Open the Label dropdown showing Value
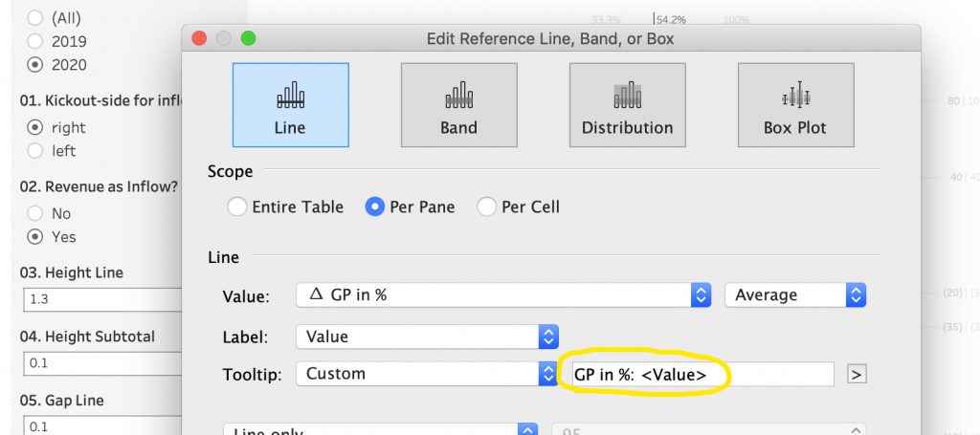The height and width of the screenshot is (435, 980). coord(427,337)
